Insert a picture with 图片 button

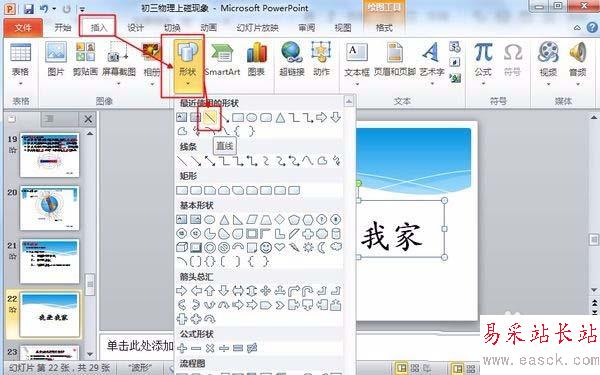[56, 59]
